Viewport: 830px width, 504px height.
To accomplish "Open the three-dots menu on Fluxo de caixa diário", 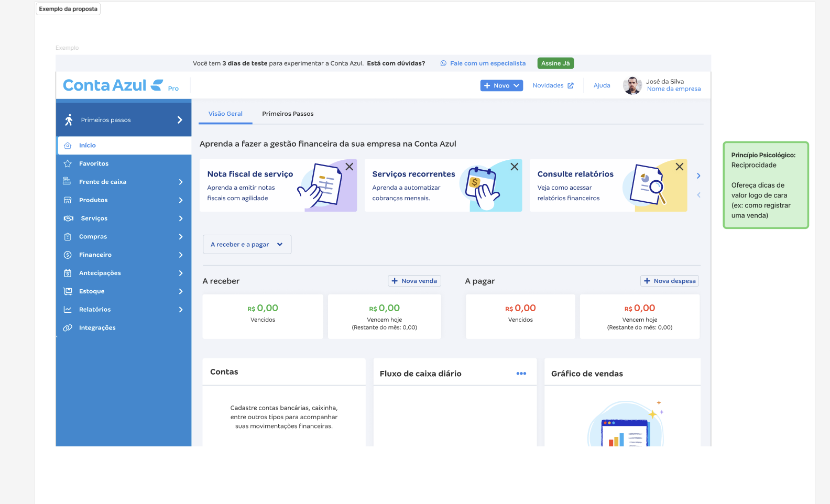I will pos(521,374).
